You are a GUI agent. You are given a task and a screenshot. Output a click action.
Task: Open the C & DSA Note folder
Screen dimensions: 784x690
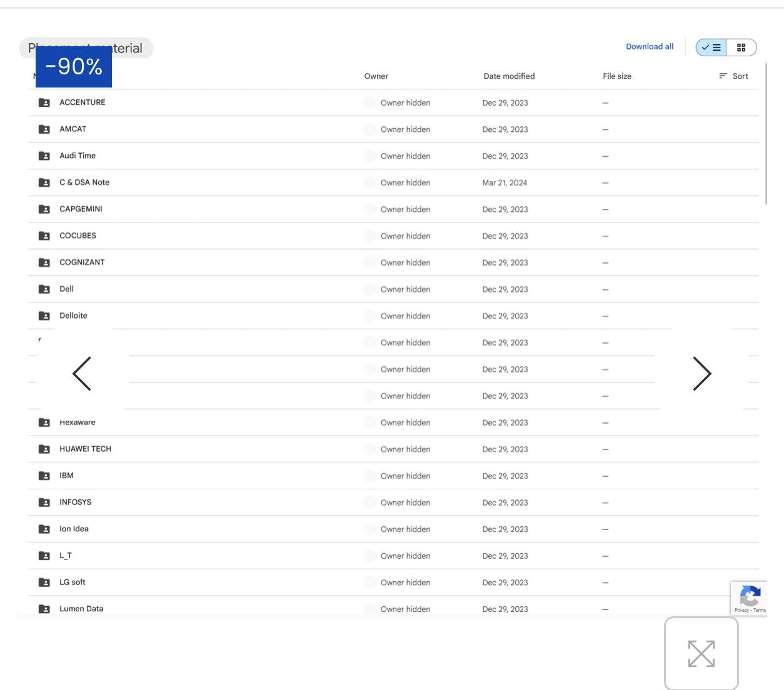pyautogui.click(x=84, y=182)
